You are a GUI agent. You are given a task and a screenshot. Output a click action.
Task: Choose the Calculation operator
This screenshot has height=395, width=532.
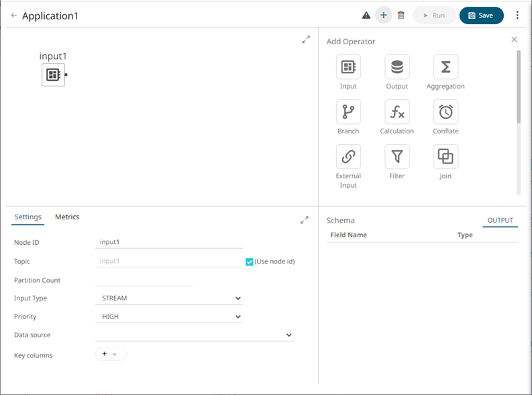point(397,112)
